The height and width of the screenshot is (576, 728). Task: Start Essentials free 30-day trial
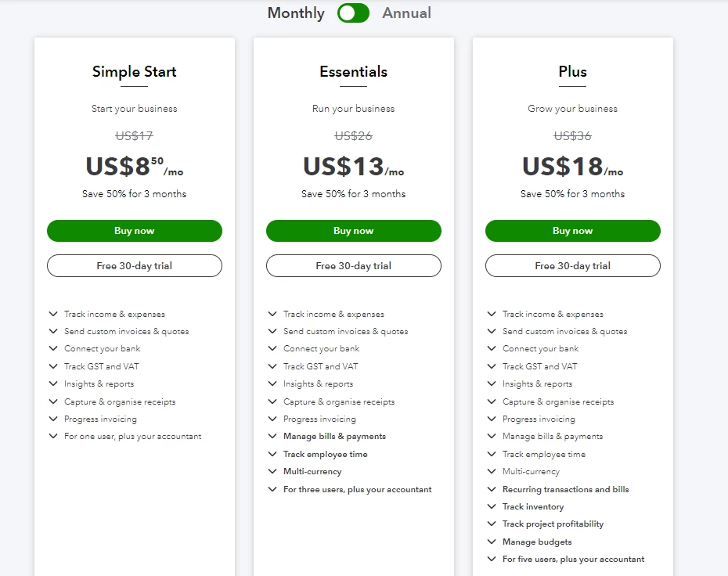(x=354, y=266)
